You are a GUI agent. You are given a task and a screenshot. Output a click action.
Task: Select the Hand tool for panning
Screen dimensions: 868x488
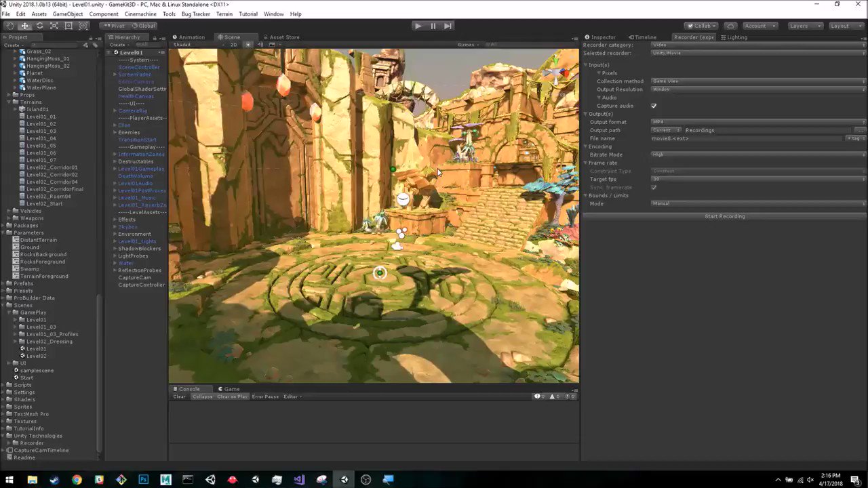(10, 25)
